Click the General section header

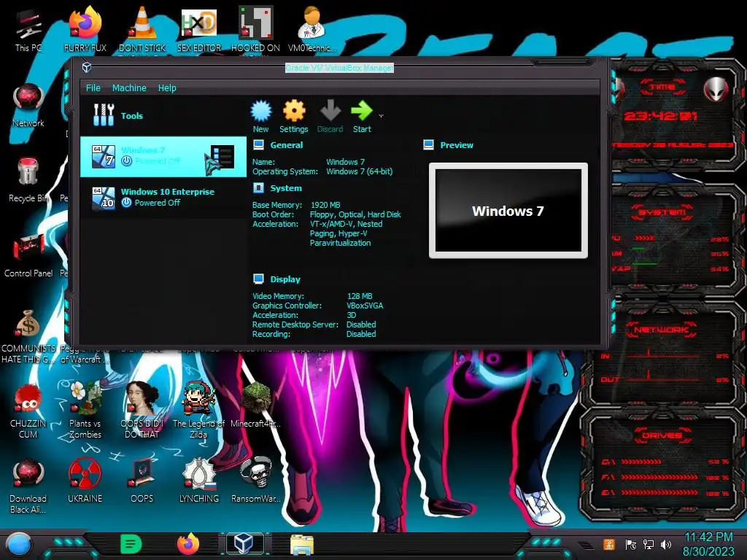click(x=286, y=145)
